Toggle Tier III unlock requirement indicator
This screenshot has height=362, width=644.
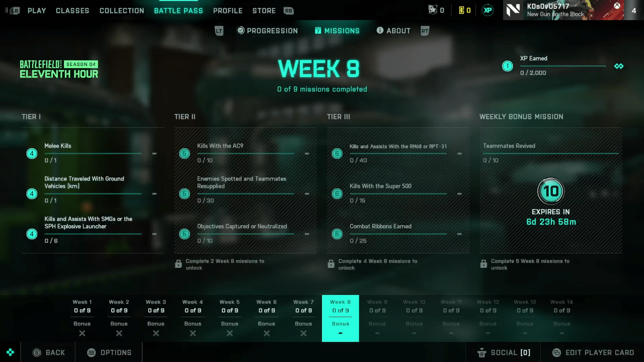[x=330, y=264]
